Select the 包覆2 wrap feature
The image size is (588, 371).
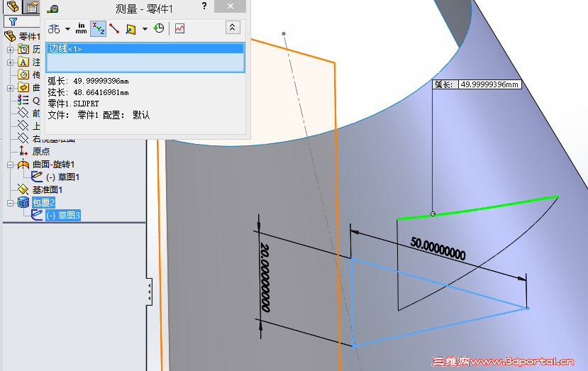pyautogui.click(x=43, y=203)
